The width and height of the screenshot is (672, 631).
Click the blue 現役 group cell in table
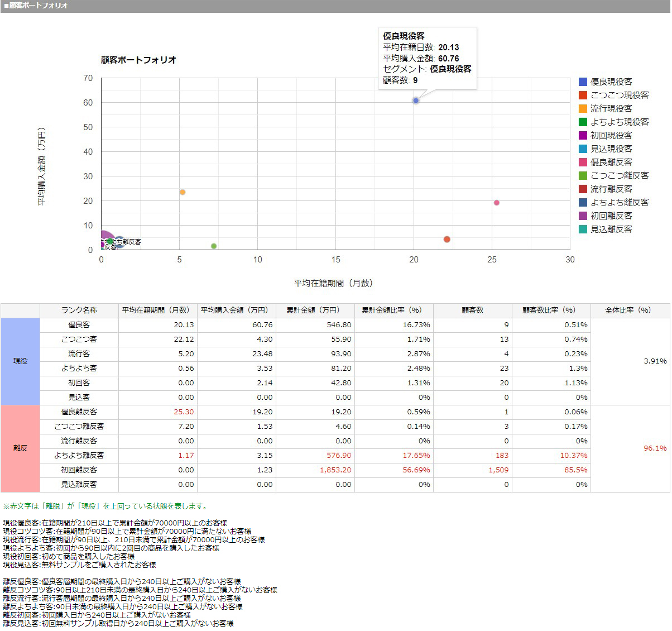(20, 361)
